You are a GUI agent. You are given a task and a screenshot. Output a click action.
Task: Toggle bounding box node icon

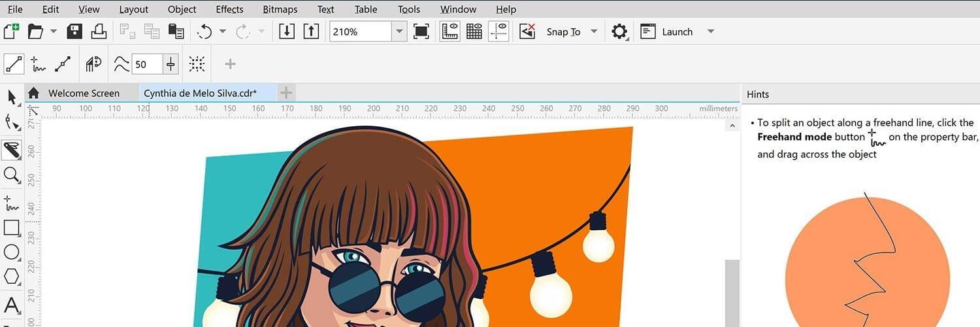coord(197,64)
